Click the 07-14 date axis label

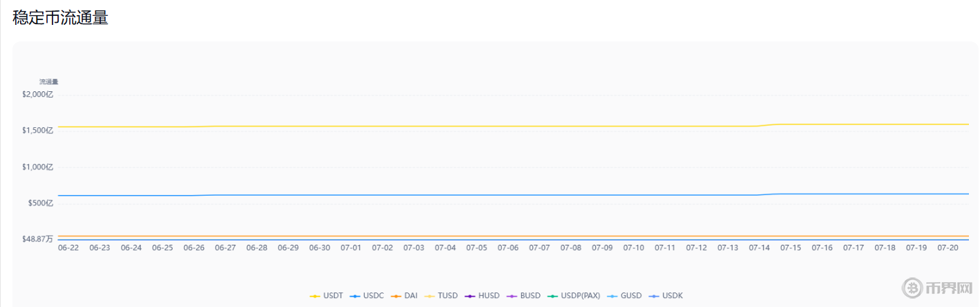tap(759, 248)
